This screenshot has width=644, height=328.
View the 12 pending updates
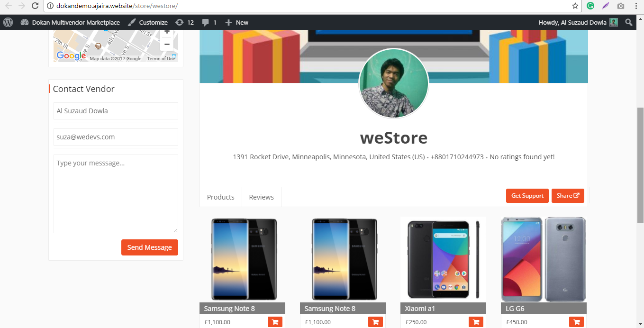tap(184, 22)
